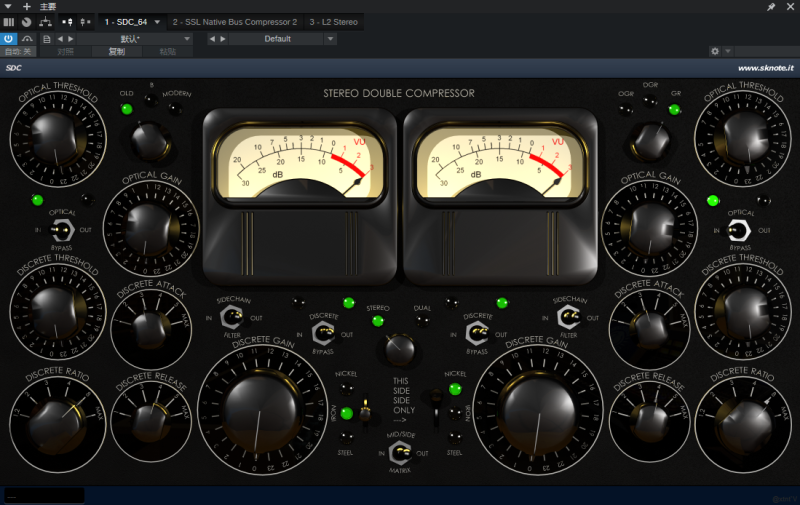
Task: Switch to SSL Native Bus Compressor 2 tab
Action: (x=235, y=22)
